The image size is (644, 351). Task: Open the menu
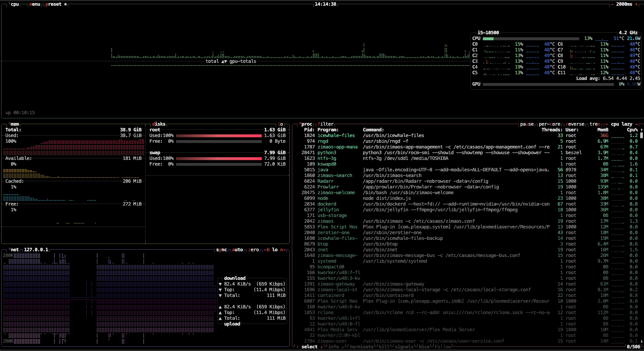coord(35,4)
